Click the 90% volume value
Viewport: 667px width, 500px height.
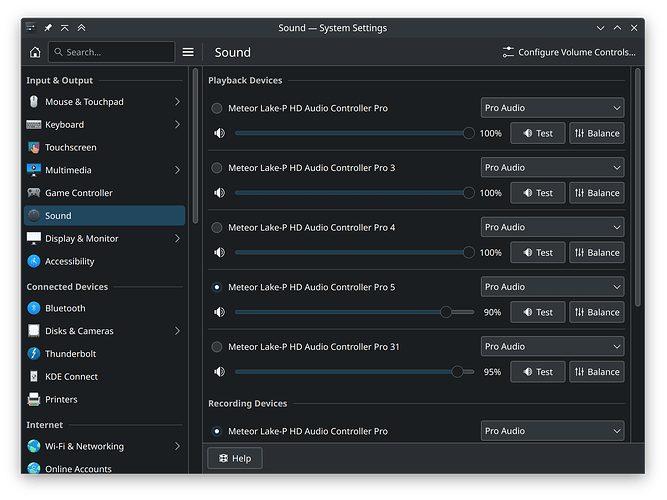click(x=492, y=313)
